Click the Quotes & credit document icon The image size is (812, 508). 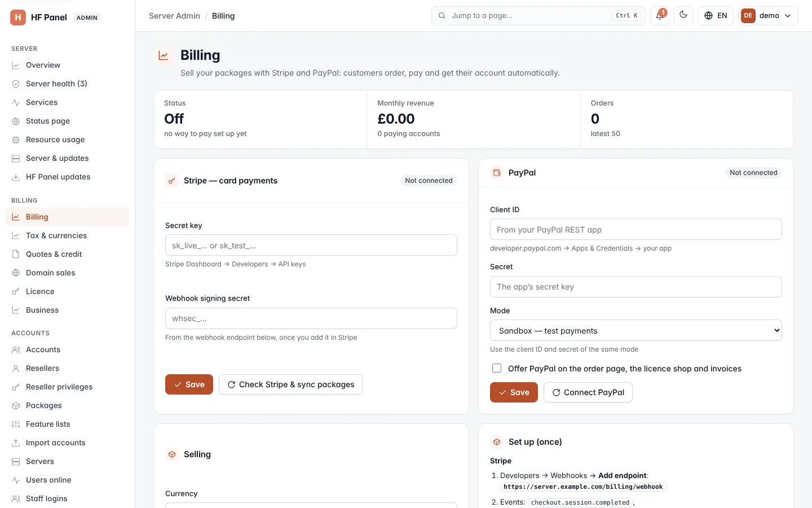coord(16,255)
